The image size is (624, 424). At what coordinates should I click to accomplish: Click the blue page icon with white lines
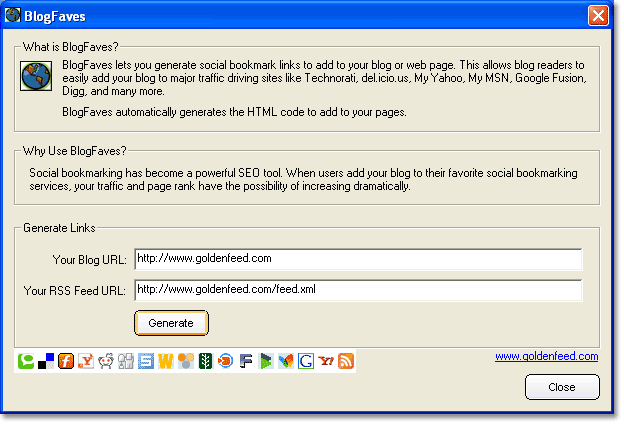(x=146, y=361)
